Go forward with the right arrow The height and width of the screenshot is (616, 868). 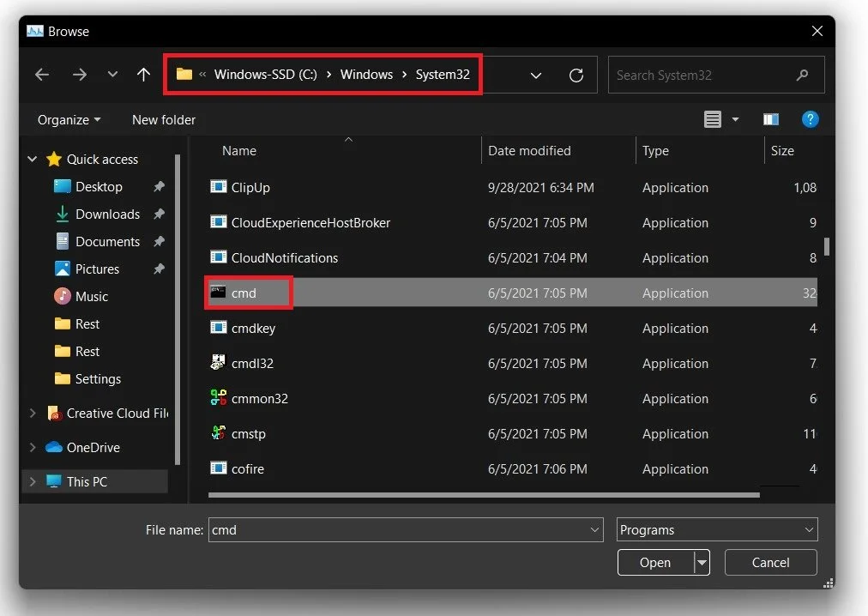tap(79, 75)
